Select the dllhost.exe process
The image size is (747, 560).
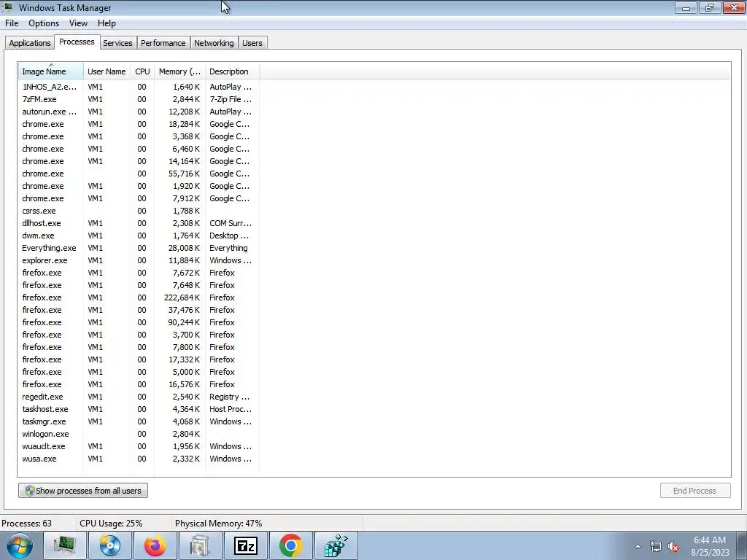(139, 223)
